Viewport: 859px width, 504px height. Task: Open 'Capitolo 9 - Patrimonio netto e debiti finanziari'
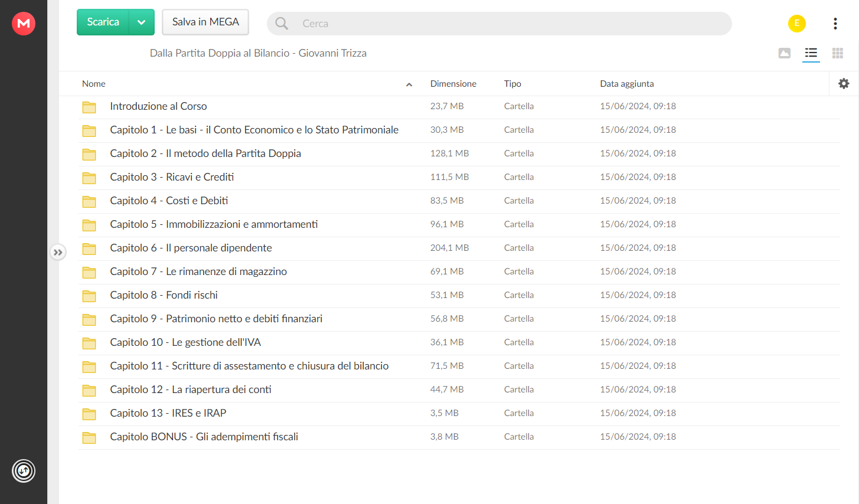coord(216,319)
